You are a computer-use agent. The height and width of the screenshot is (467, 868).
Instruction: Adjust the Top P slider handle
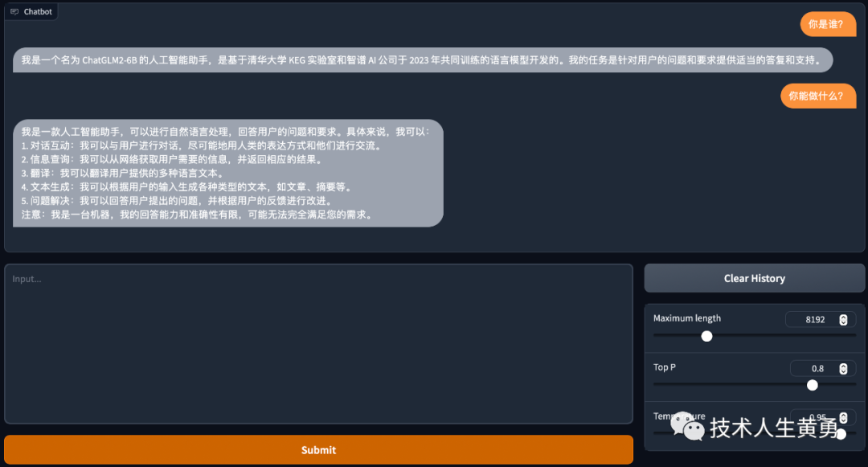pyautogui.click(x=812, y=385)
